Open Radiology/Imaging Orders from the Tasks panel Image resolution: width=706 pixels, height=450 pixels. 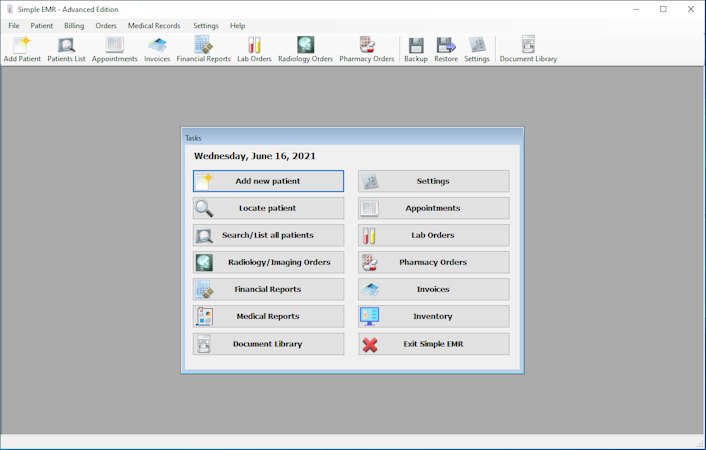[x=268, y=262]
